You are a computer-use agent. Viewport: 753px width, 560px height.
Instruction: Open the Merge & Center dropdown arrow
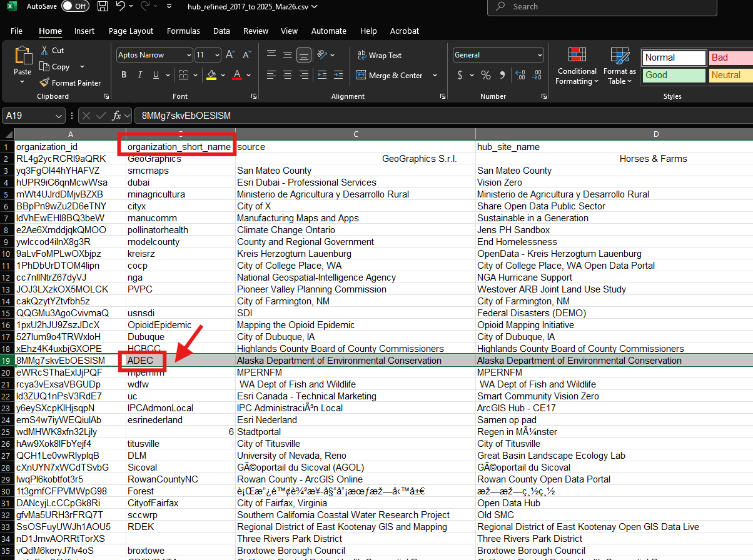pyautogui.click(x=436, y=76)
